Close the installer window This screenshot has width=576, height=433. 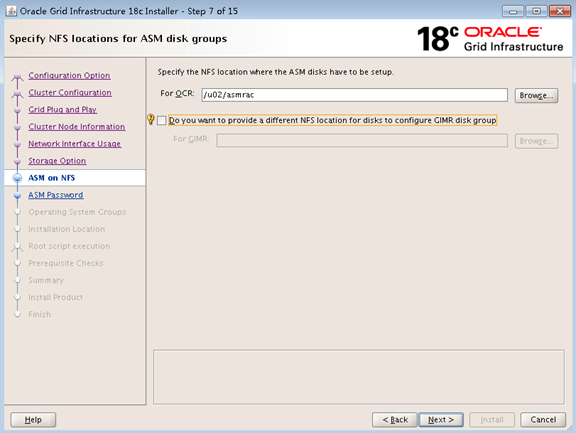click(559, 11)
